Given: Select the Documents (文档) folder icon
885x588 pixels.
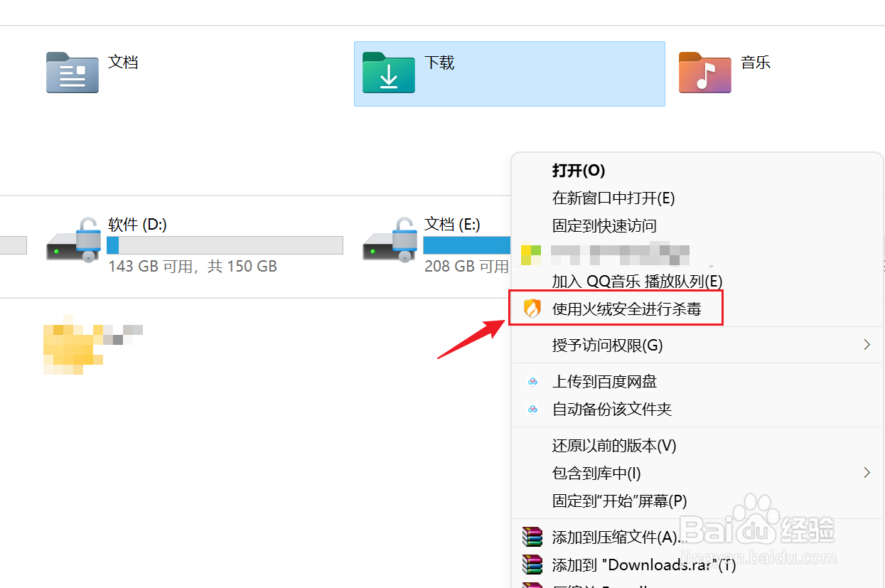Looking at the screenshot, I should pos(73,73).
